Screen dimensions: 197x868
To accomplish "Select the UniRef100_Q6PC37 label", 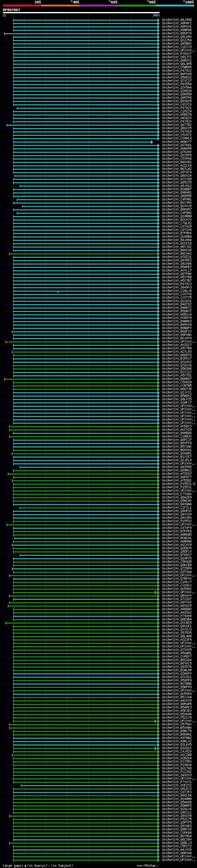I will pyautogui.click(x=177, y=439).
